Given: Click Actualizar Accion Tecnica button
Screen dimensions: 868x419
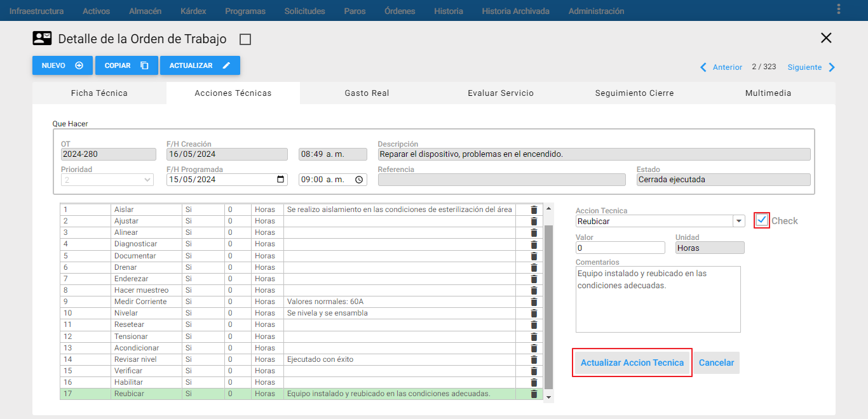Looking at the screenshot, I should [632, 362].
